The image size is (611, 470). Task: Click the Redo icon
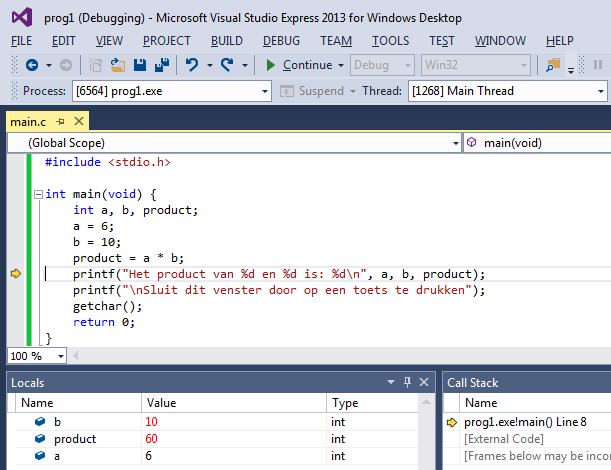click(x=228, y=65)
